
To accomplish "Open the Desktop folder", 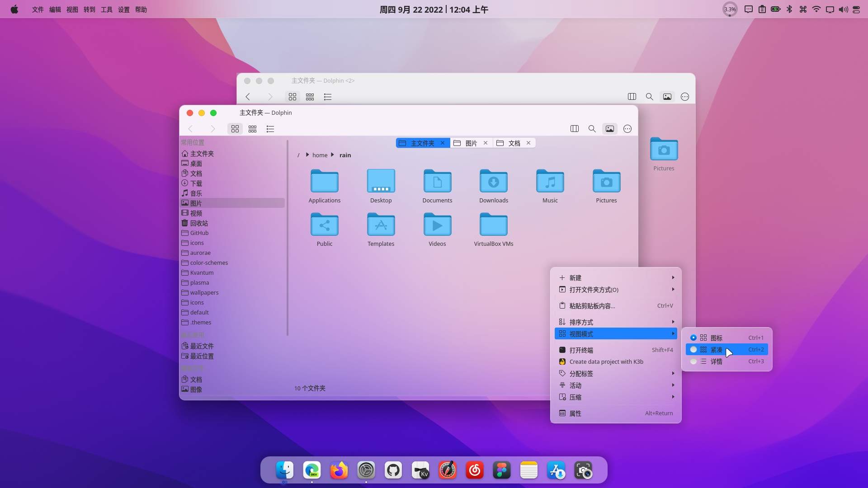I will pos(381,186).
